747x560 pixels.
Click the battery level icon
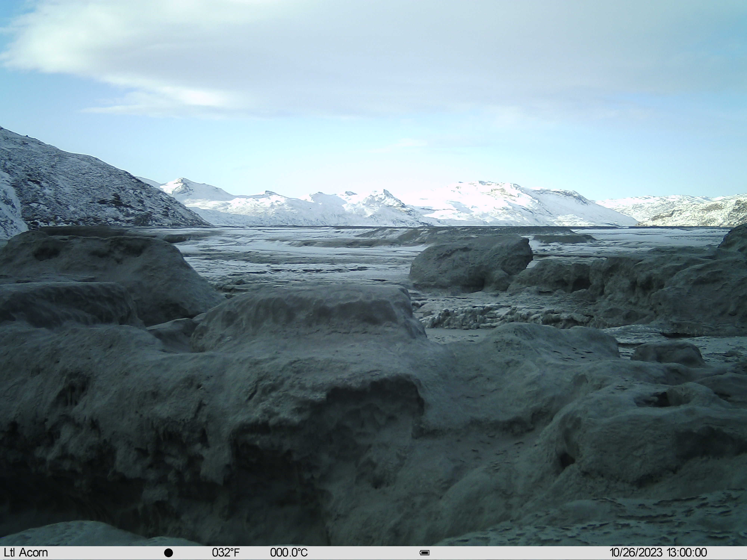(x=424, y=553)
